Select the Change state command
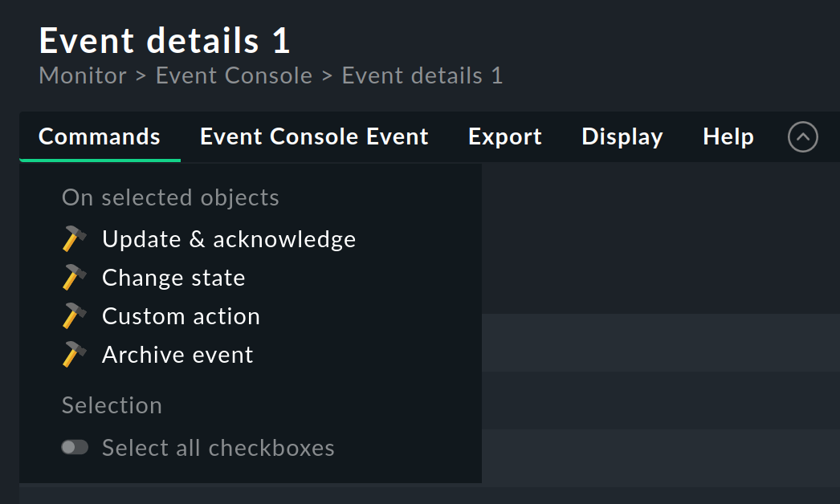Viewport: 840px width, 504px height. pyautogui.click(x=173, y=278)
